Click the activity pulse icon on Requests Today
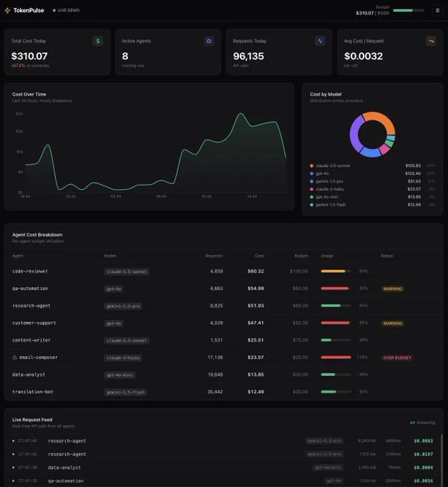 [320, 41]
